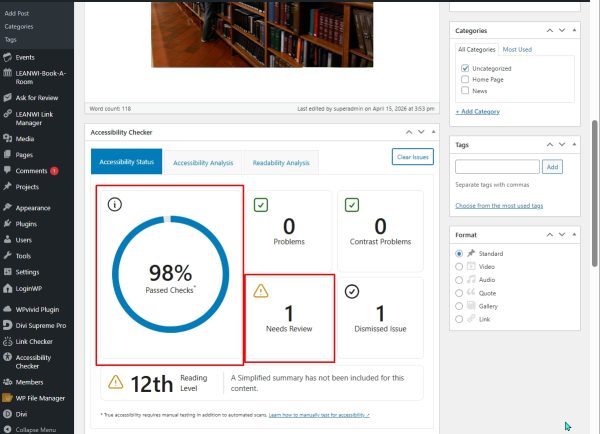Viewport: 600px width, 434px height.
Task: Open the Divi Supreme Pro icon
Action: point(7,325)
